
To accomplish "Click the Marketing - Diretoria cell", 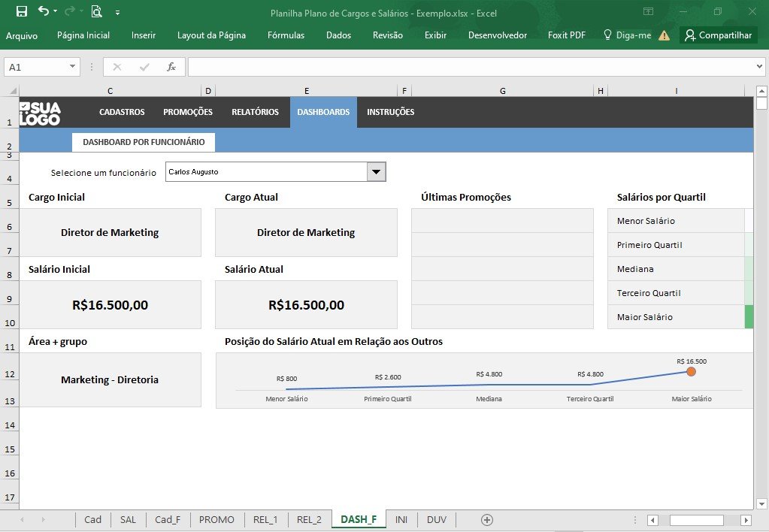I will tap(110, 380).
